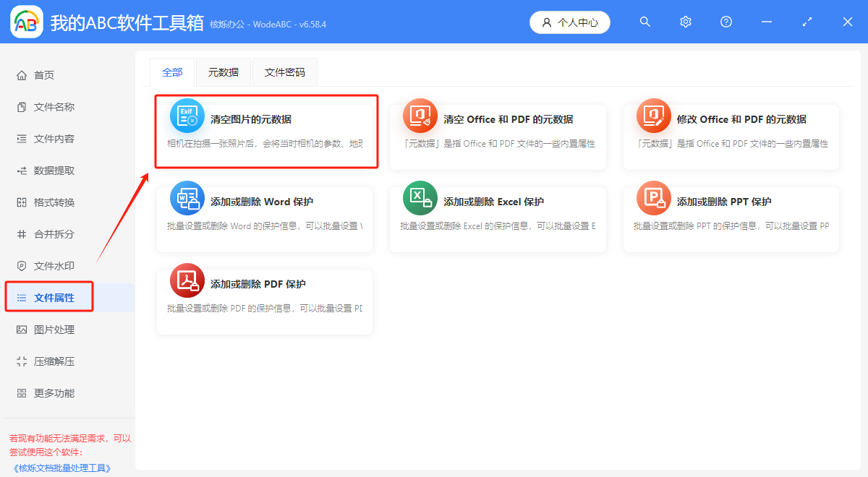Switch to the 元数据 tab
Screen dimensions: 868x477
[223, 72]
